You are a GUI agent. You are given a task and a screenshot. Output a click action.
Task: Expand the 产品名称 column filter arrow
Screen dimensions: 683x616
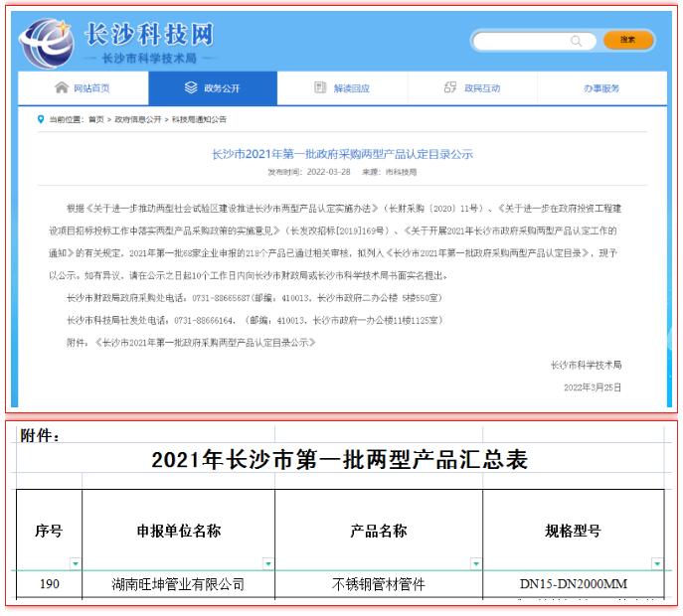[x=475, y=564]
